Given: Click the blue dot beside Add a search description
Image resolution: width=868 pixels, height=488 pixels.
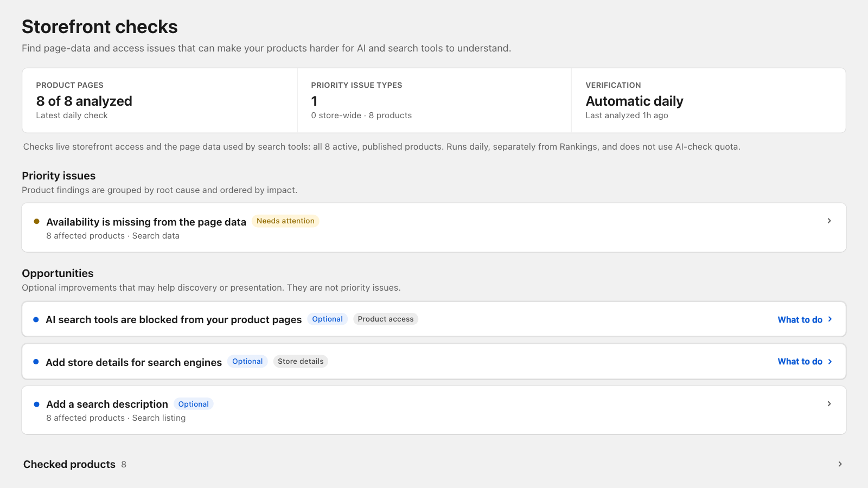Looking at the screenshot, I should (37, 404).
